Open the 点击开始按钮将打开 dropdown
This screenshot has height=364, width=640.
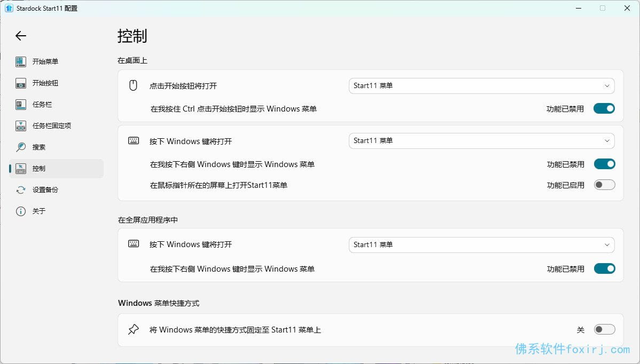(x=482, y=85)
